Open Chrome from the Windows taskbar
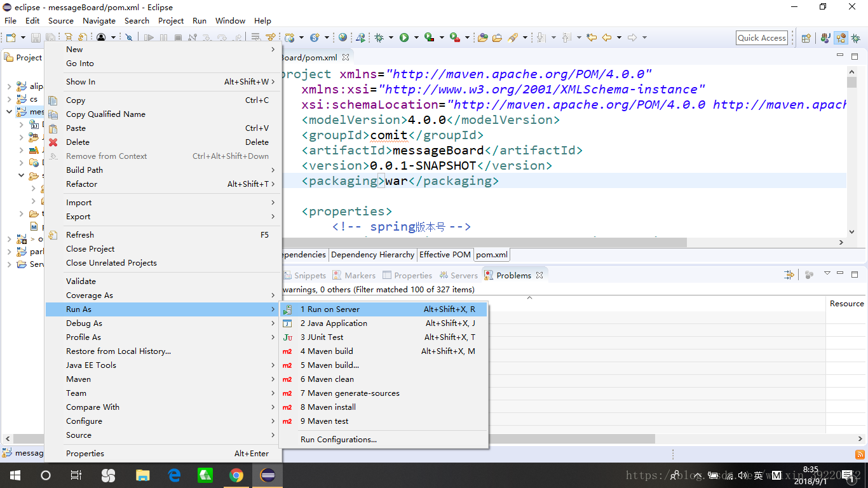This screenshot has width=868, height=488. point(236,475)
